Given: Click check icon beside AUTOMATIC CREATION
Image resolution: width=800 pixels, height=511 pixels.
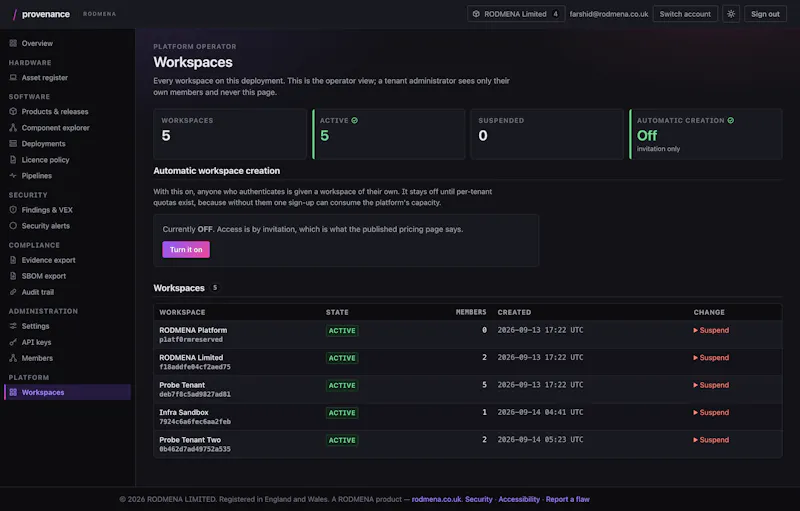Looking at the screenshot, I should (x=731, y=120).
